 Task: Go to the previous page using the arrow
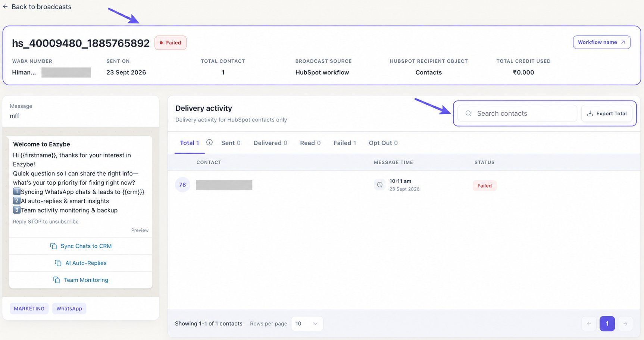(589, 324)
